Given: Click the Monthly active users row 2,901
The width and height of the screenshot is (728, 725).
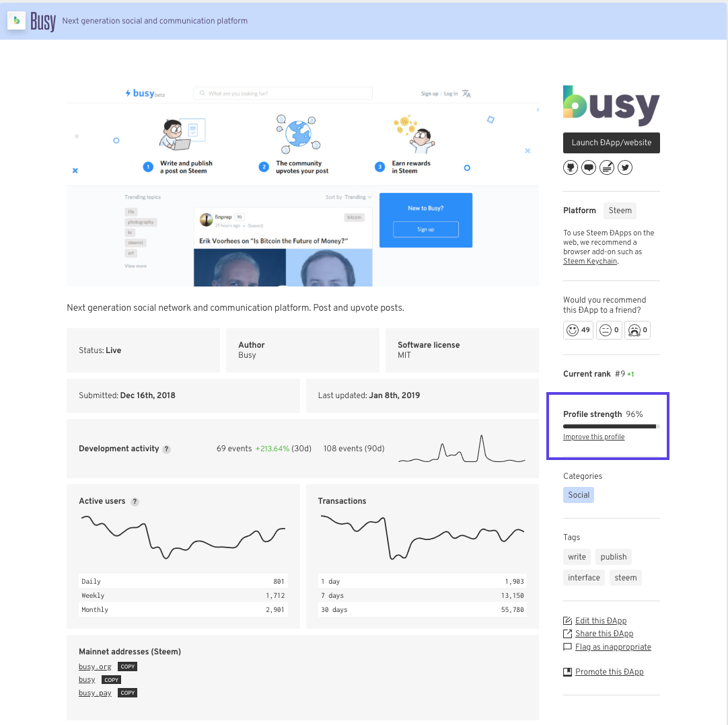Looking at the screenshot, I should point(183,609).
